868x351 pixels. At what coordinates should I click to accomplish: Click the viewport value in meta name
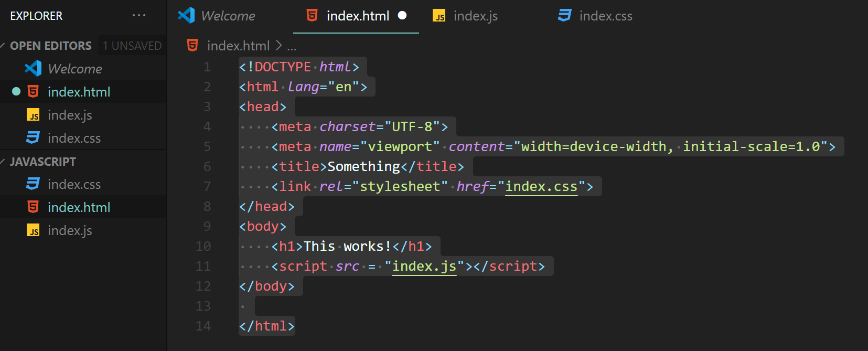pyautogui.click(x=400, y=146)
